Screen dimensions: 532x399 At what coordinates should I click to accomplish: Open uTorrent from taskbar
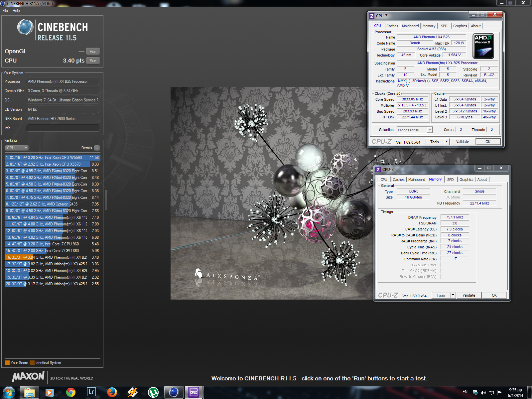[153, 392]
